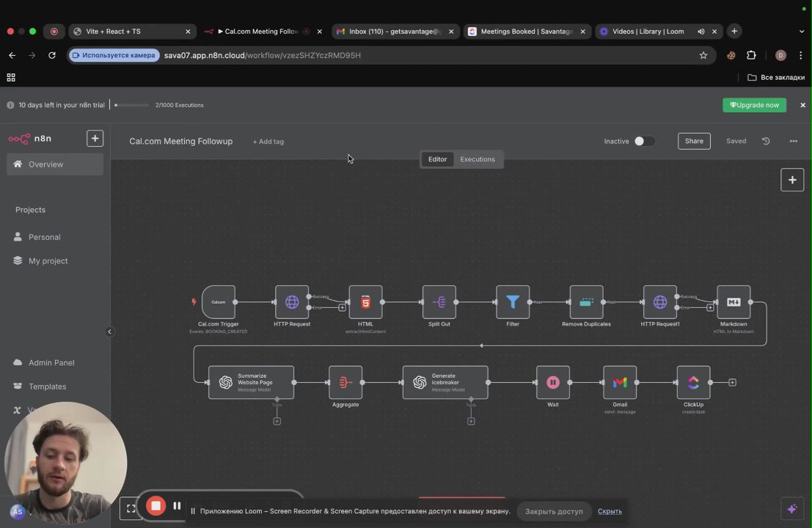812x528 pixels.
Task: Pause the Loom recording
Action: click(177, 506)
